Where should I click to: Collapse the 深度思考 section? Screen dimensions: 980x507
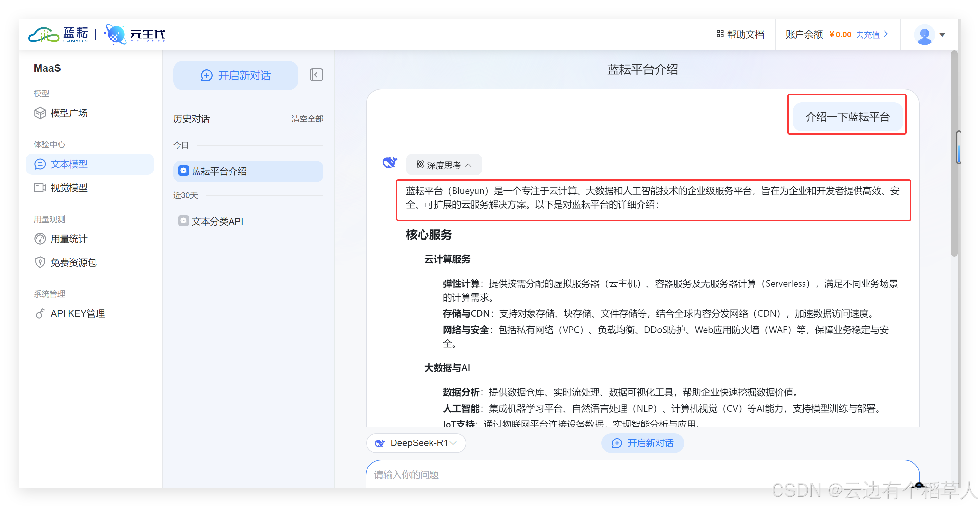[444, 165]
